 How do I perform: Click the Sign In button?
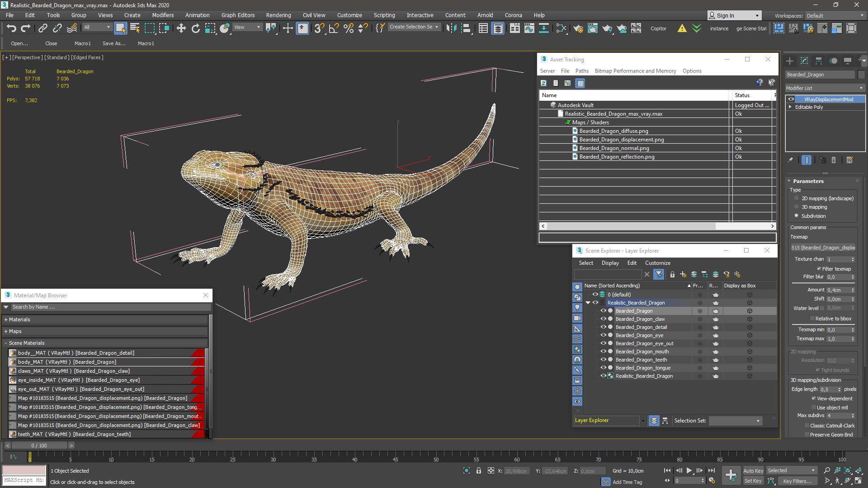[x=734, y=15]
